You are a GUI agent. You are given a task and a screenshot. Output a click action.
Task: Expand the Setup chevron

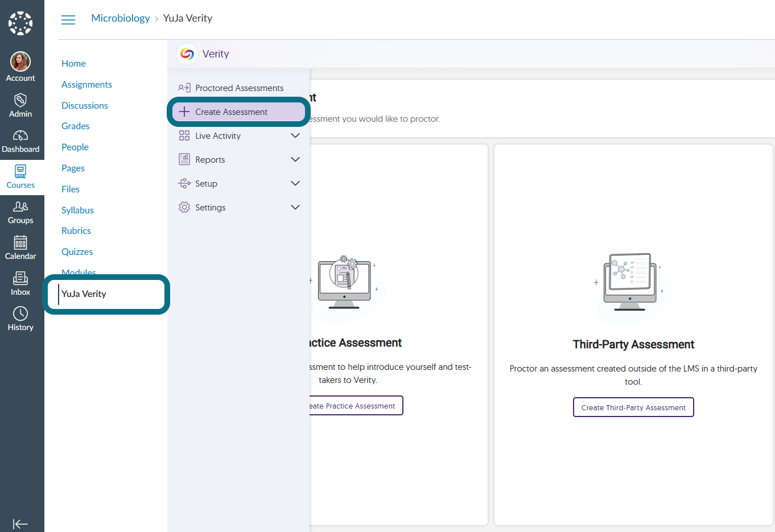pyautogui.click(x=295, y=183)
